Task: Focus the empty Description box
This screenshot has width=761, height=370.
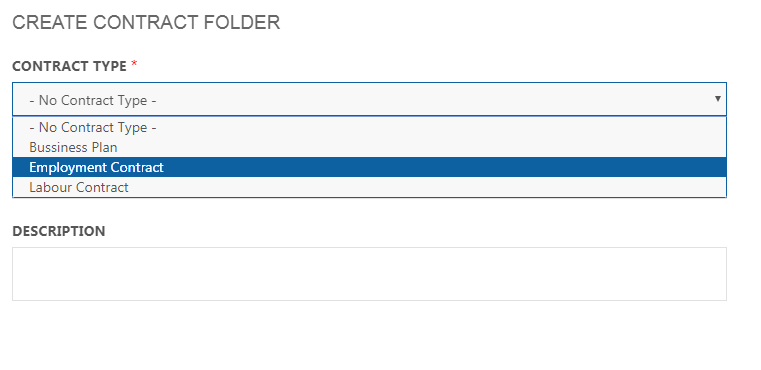Action: pyautogui.click(x=369, y=274)
